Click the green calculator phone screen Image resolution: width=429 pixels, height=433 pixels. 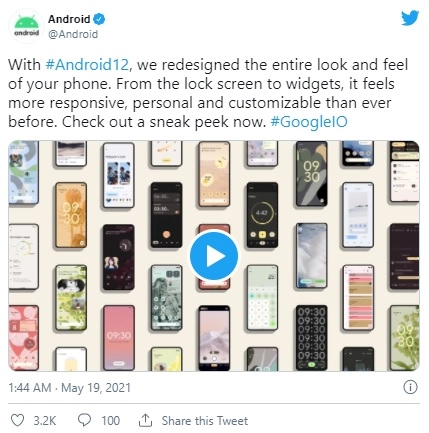coord(262,297)
